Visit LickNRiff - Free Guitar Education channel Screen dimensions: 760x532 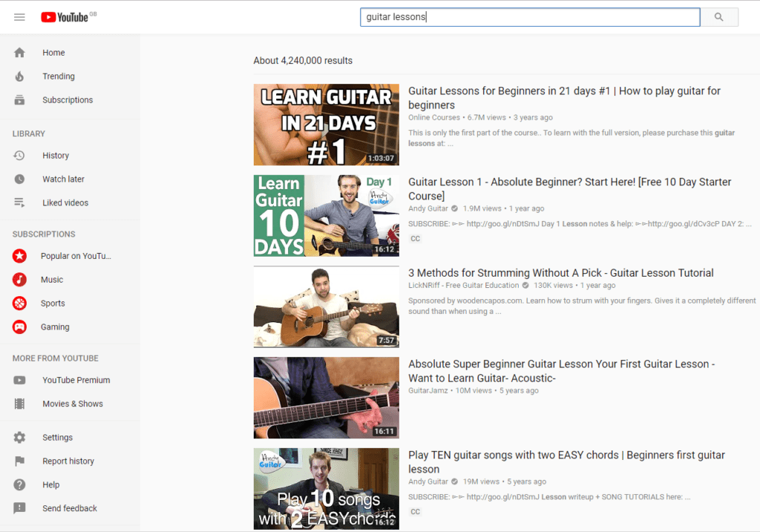click(x=463, y=286)
